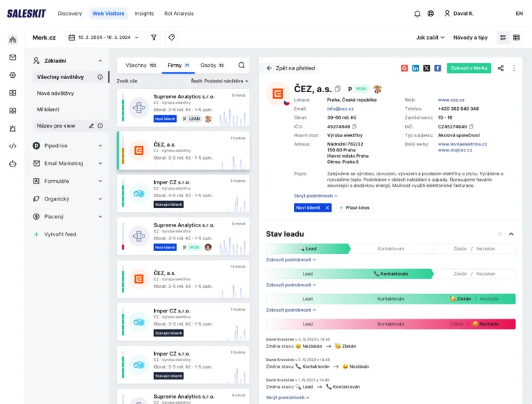Switch to table view icon
The height and width of the screenshot is (404, 532).
point(516,38)
